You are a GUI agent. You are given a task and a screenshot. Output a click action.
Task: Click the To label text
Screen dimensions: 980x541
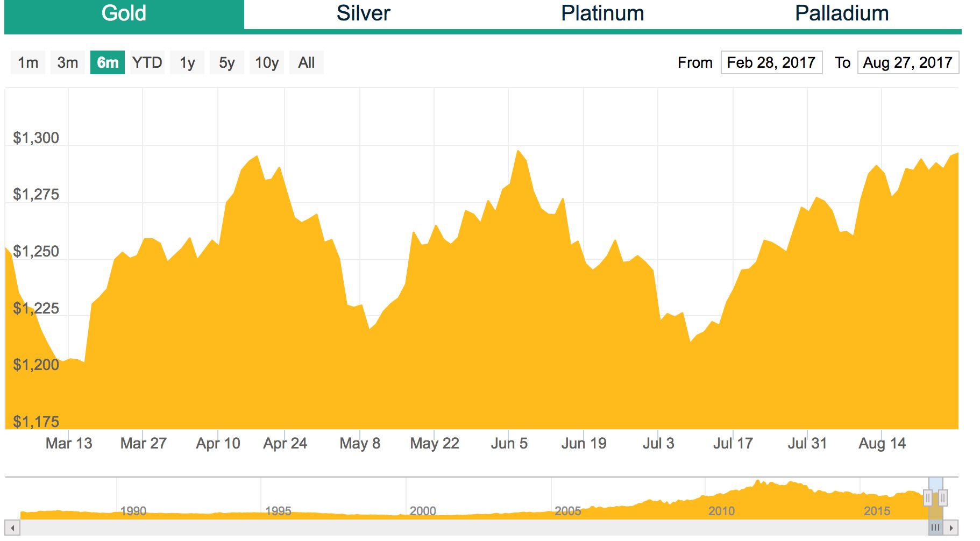click(842, 62)
